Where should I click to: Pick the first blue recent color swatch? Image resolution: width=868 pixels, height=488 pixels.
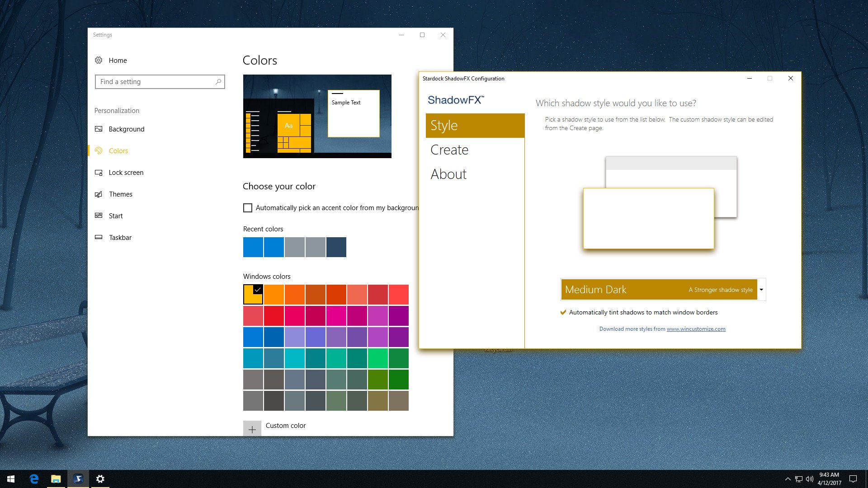click(253, 247)
